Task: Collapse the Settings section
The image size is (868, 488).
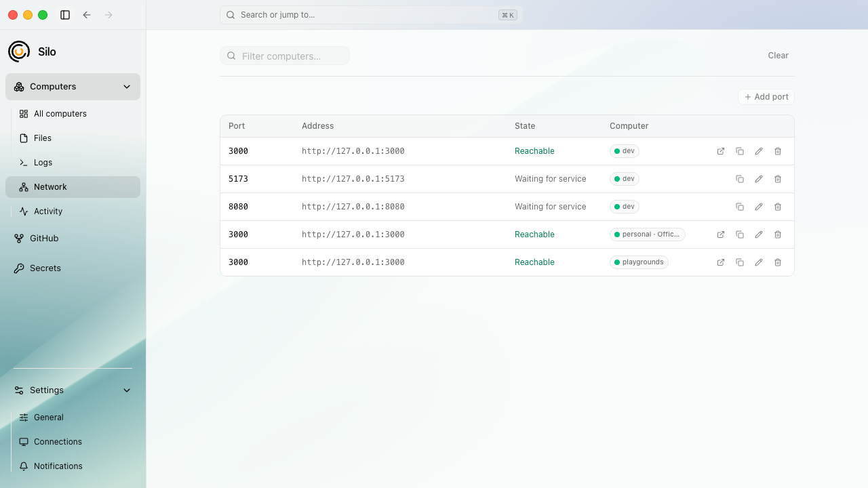Action: click(127, 390)
